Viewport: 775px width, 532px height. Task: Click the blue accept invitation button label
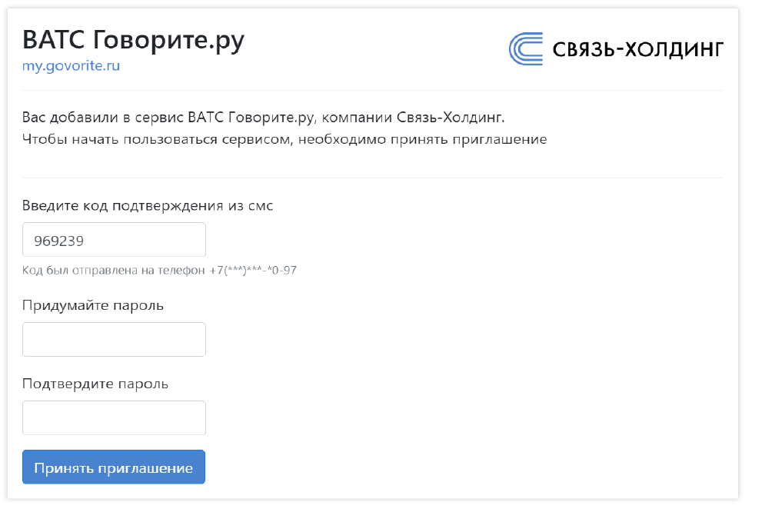pyautogui.click(x=113, y=467)
